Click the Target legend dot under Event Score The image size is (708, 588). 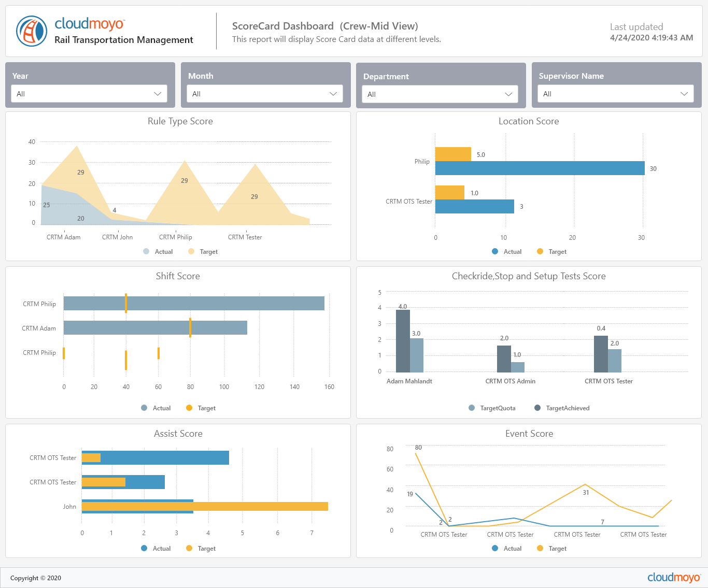(540, 548)
